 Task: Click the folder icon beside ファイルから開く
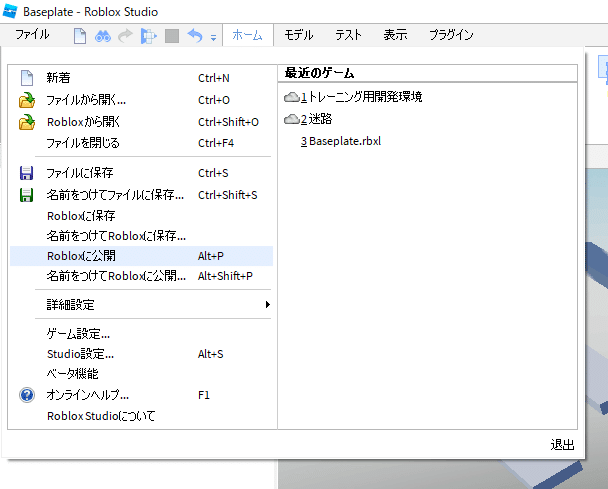27,100
